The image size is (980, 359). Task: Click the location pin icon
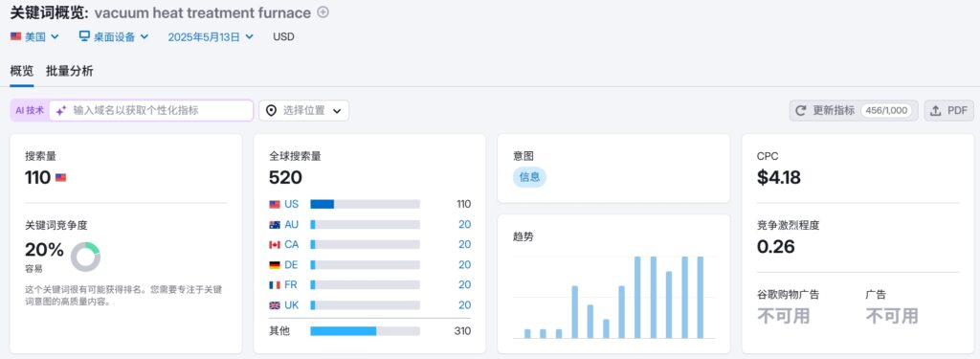(271, 111)
